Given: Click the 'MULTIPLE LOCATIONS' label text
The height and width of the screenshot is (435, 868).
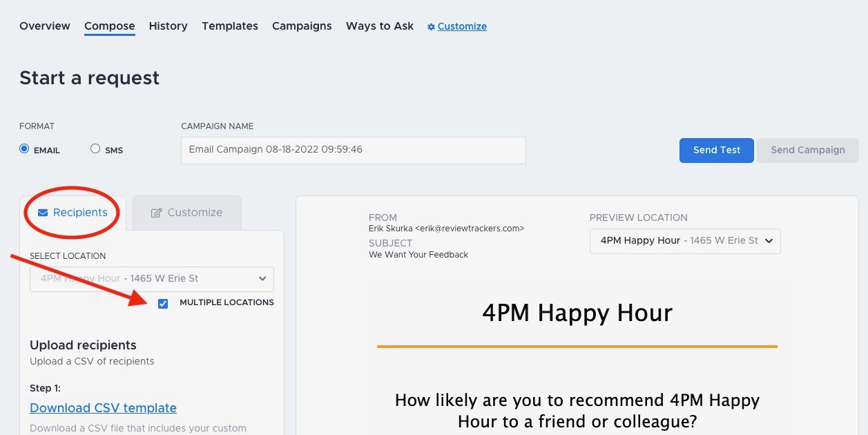Looking at the screenshot, I should point(226,302).
